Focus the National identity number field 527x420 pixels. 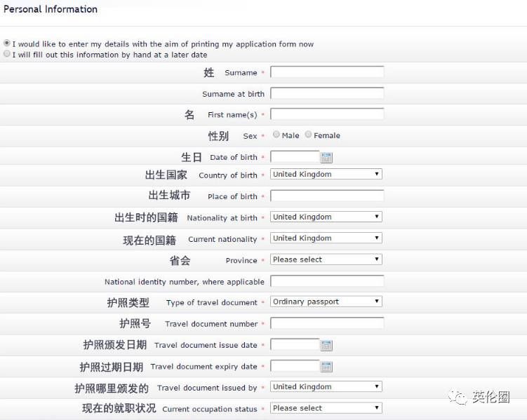click(x=327, y=281)
